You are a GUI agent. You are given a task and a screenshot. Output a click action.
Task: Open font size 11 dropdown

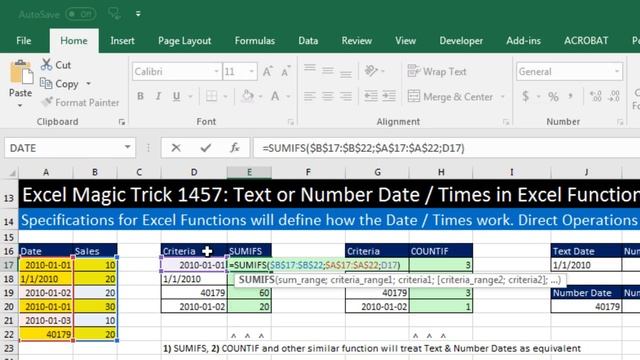tap(251, 72)
